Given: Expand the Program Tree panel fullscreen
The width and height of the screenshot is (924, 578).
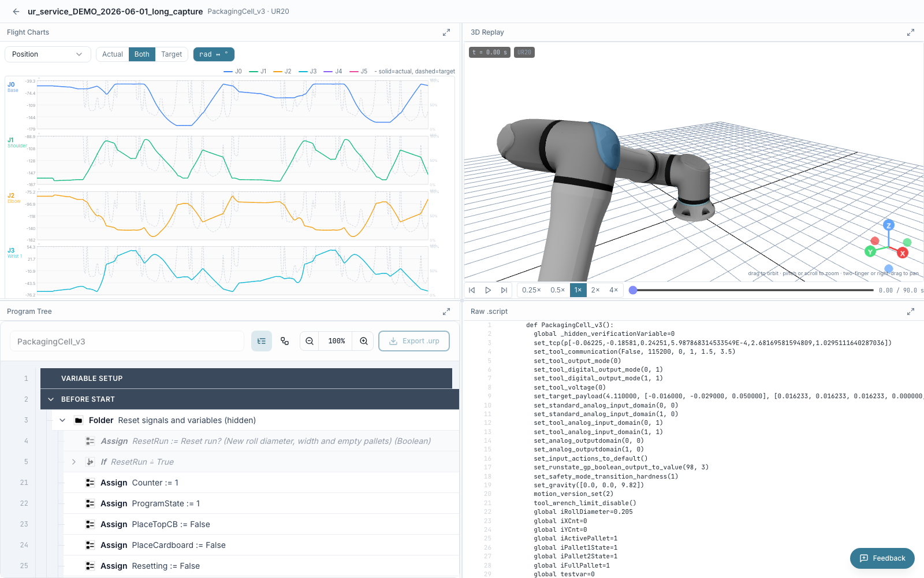Looking at the screenshot, I should coord(446,312).
